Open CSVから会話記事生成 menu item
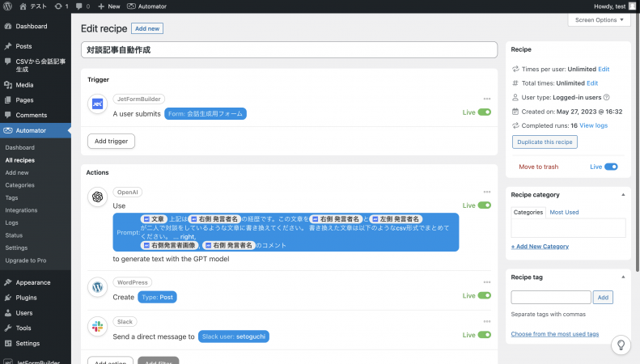 (x=36, y=66)
